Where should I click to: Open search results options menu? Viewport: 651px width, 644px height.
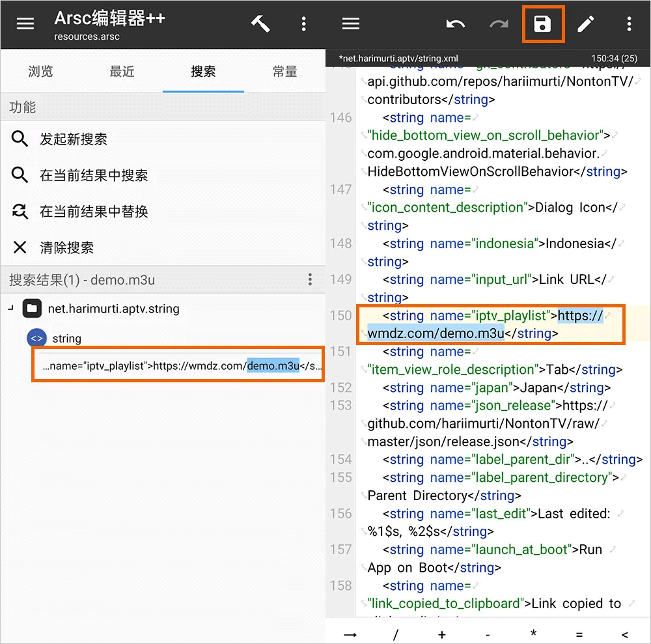310,280
